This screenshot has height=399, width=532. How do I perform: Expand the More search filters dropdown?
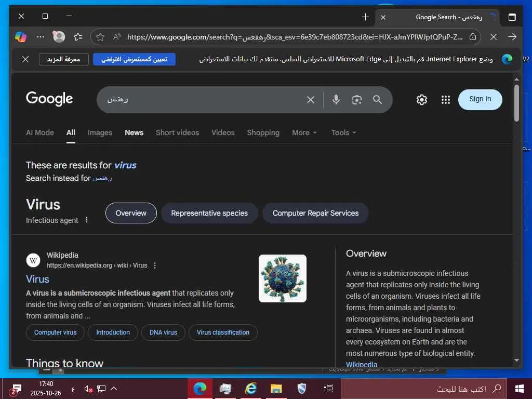click(x=304, y=132)
